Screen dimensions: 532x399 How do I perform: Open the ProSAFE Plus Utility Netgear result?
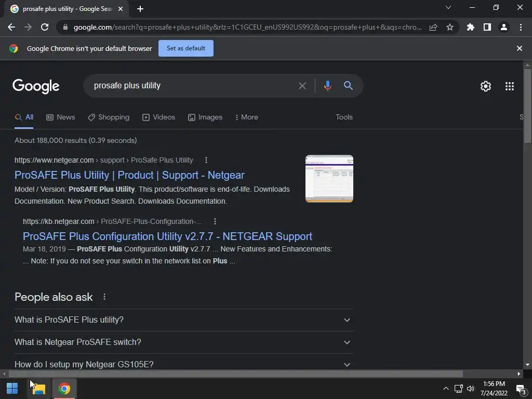(x=129, y=175)
